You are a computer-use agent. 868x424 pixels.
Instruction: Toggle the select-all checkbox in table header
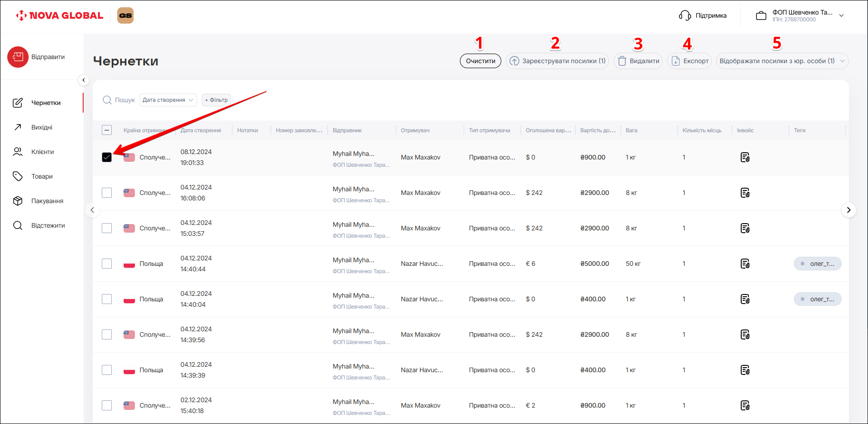[x=107, y=130]
